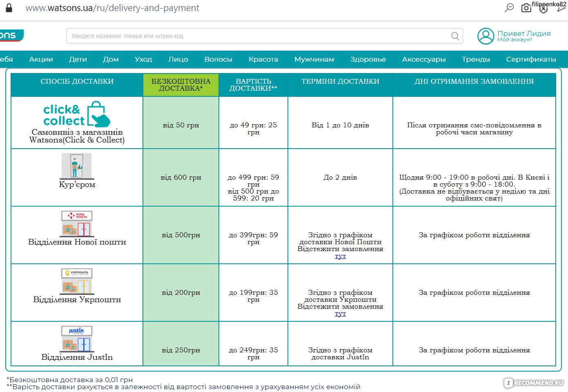
Task: Open Привет Лидия account link
Action: pyautogui.click(x=524, y=33)
